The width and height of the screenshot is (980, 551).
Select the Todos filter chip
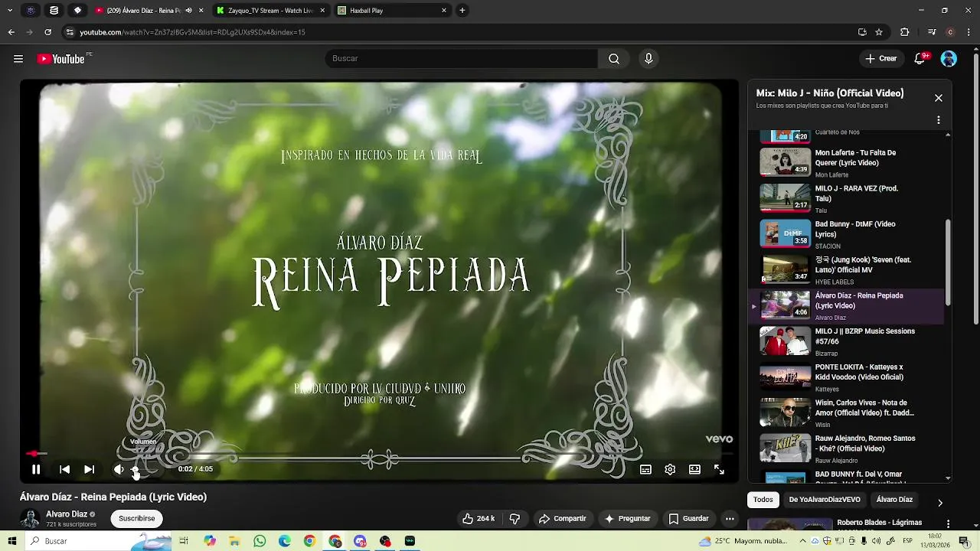pyautogui.click(x=763, y=500)
